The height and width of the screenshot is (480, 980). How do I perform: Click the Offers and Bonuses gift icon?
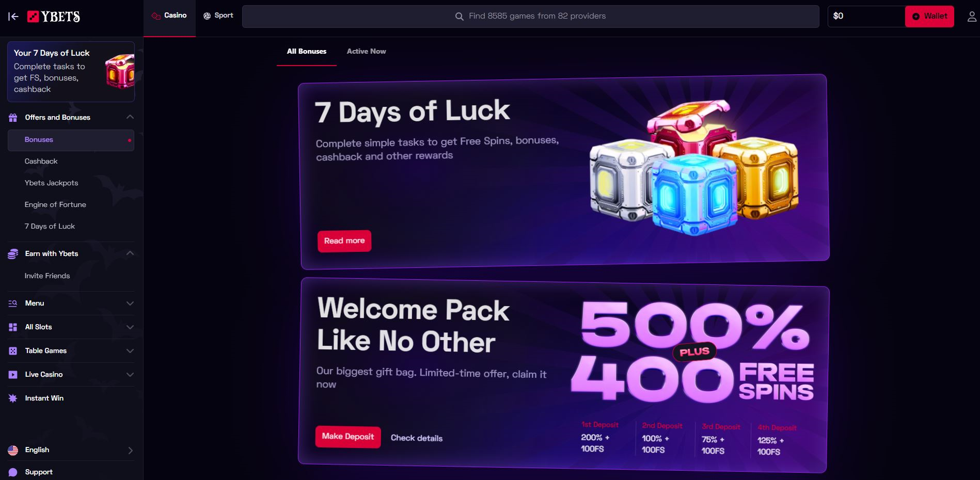(x=13, y=118)
